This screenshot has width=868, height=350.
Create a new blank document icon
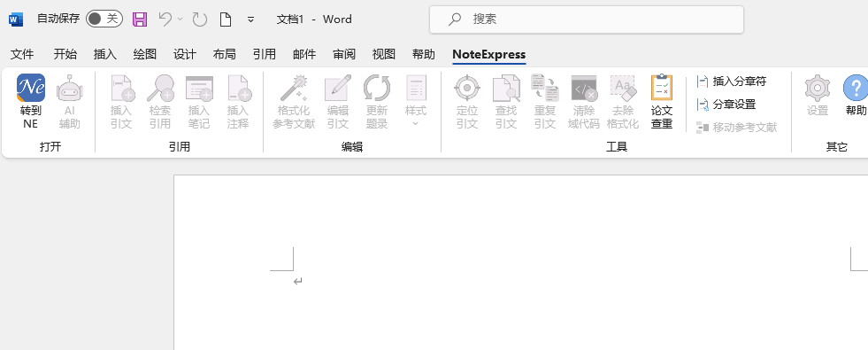pos(226,19)
